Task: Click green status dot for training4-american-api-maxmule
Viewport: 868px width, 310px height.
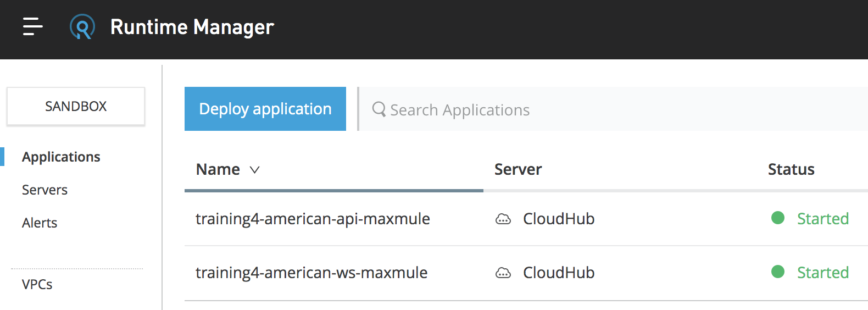Action: pos(778,218)
